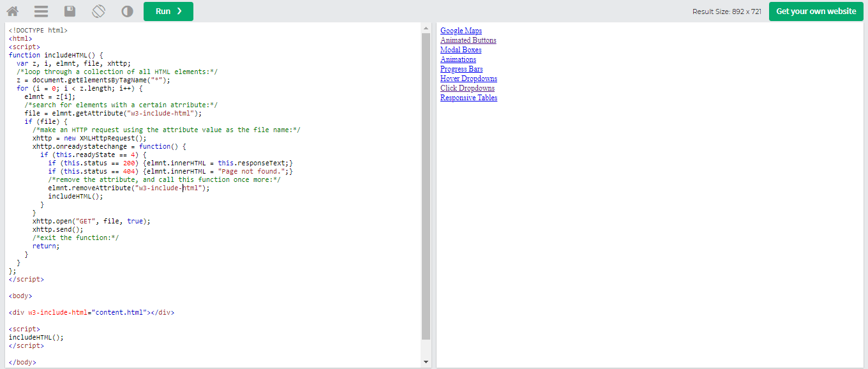Click the Result Size 892 x 721 text
Viewport: 868px width, 369px height.
727,11
